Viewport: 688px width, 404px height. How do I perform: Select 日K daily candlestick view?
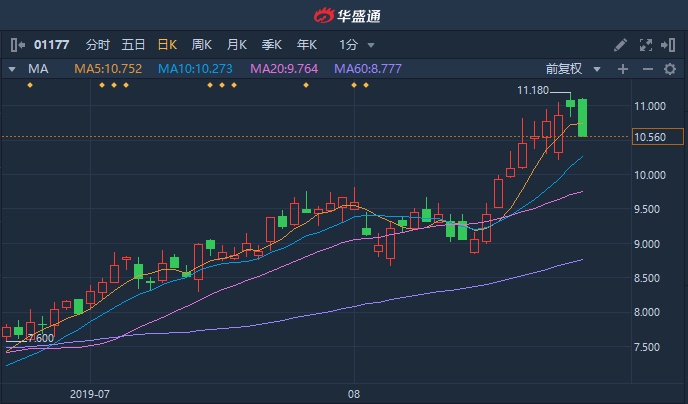pos(167,45)
